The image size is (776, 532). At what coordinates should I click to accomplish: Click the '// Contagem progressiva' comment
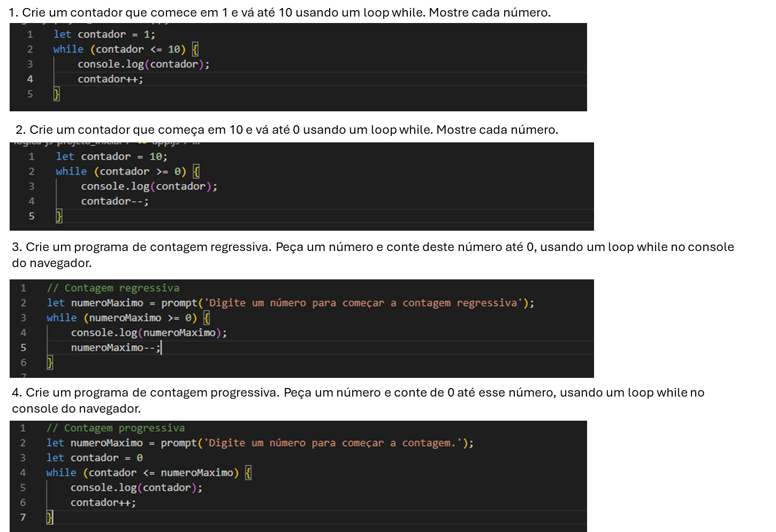point(116,428)
